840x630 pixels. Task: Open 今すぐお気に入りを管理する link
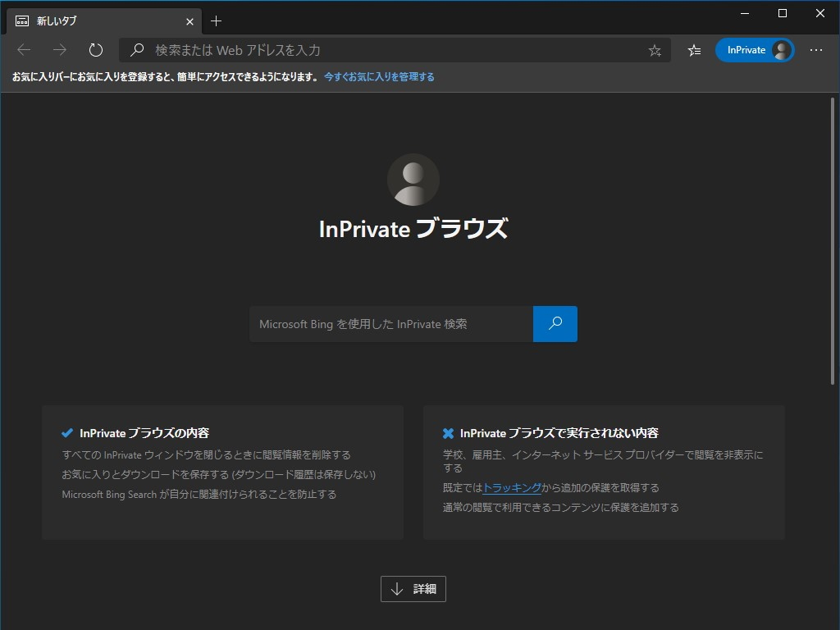[380, 75]
